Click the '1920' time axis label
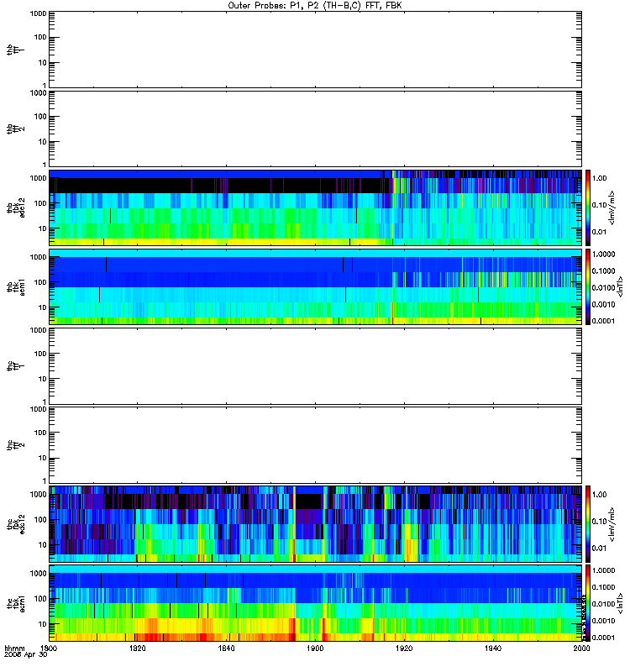The height and width of the screenshot is (672, 630). pyautogui.click(x=404, y=648)
